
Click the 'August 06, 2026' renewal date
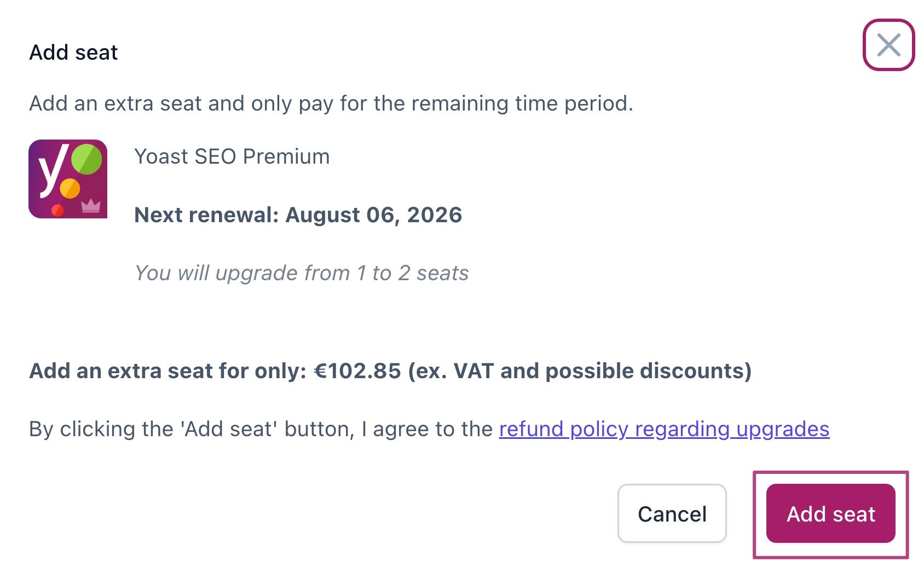click(x=374, y=215)
